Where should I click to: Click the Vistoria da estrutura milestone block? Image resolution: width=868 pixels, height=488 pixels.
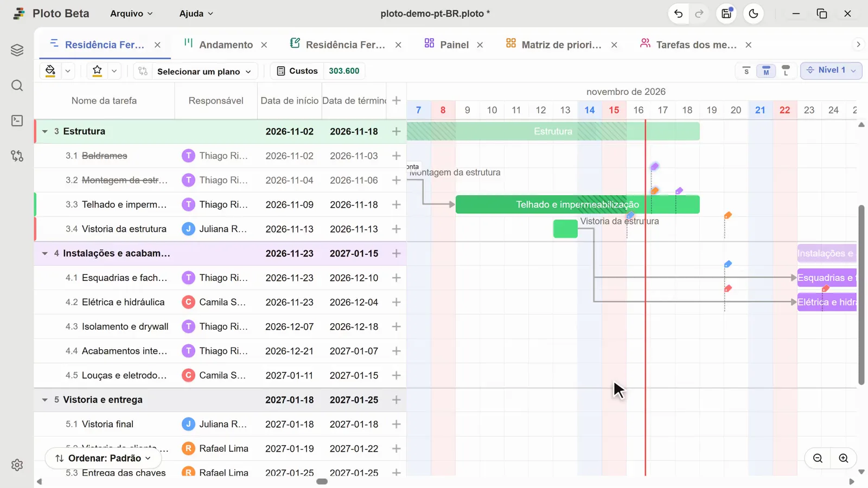[x=565, y=229]
